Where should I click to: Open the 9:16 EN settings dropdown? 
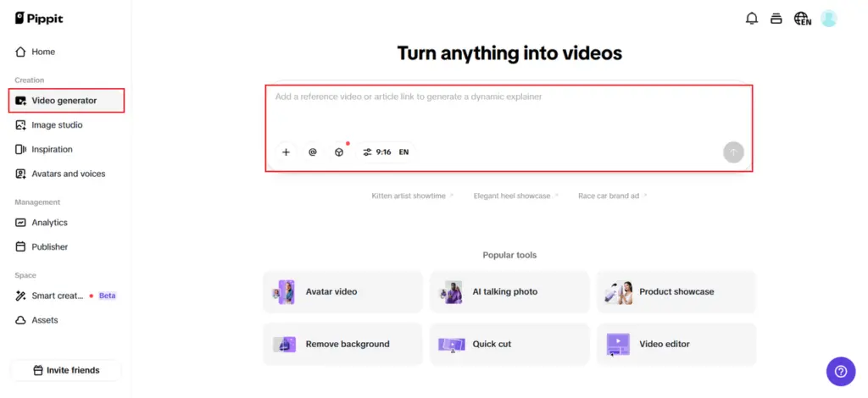coord(386,152)
